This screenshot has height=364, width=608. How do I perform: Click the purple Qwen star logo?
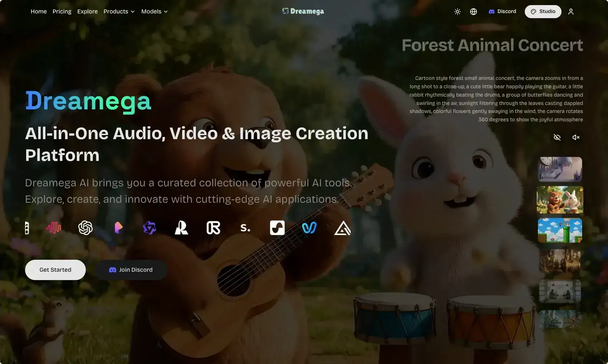[149, 228]
